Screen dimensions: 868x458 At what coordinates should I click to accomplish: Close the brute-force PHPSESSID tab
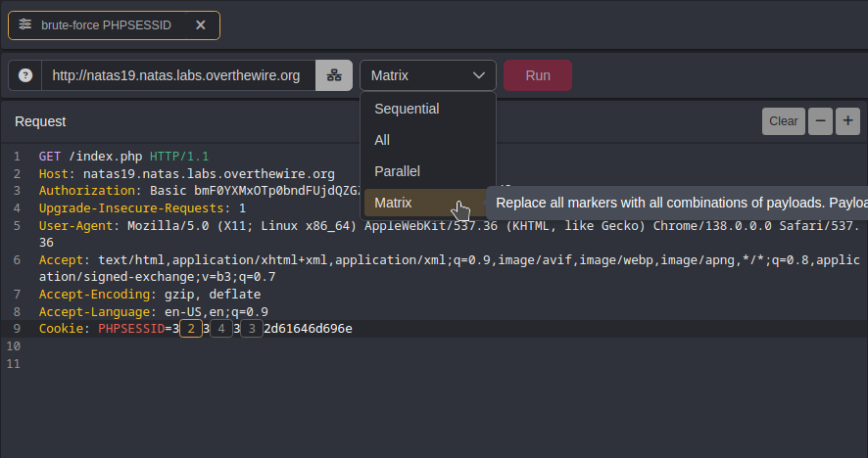click(200, 25)
